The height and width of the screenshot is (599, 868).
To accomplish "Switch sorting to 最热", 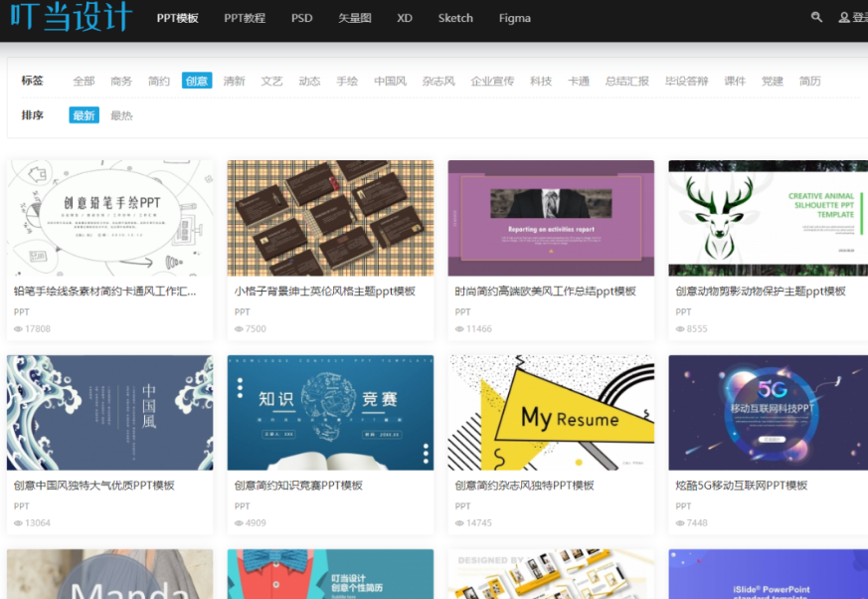I will [x=121, y=115].
